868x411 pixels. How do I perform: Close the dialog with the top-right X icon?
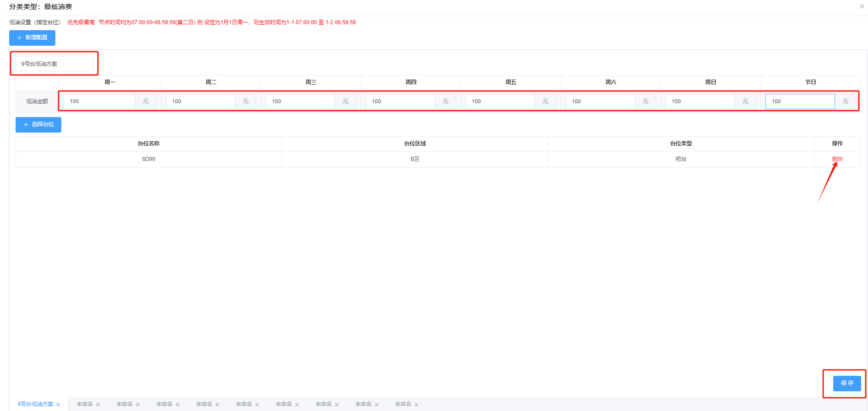862,6
